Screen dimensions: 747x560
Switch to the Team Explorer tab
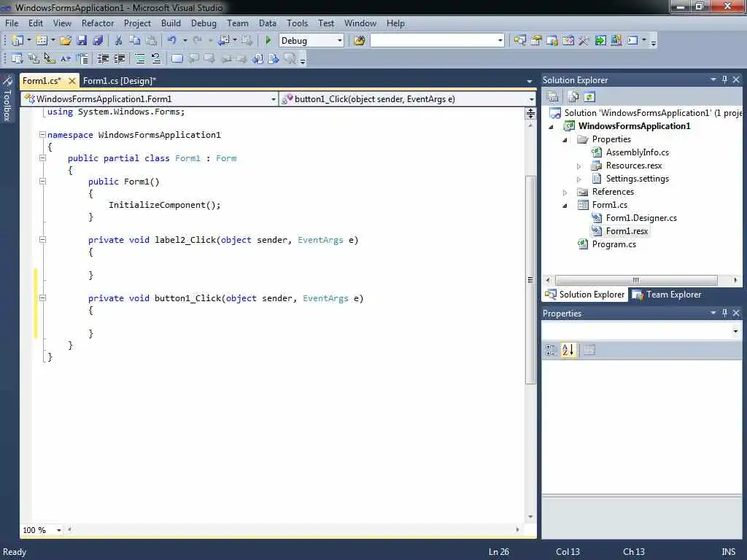[667, 295]
